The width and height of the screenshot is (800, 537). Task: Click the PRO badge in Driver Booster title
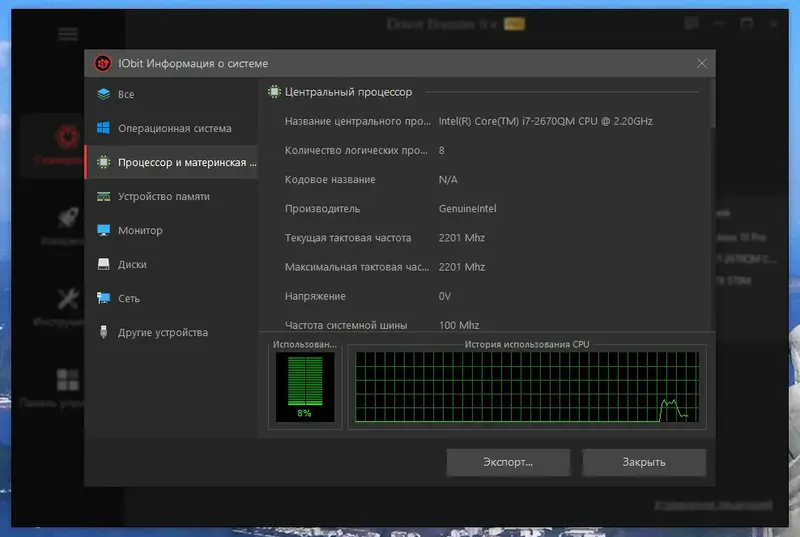[514, 24]
